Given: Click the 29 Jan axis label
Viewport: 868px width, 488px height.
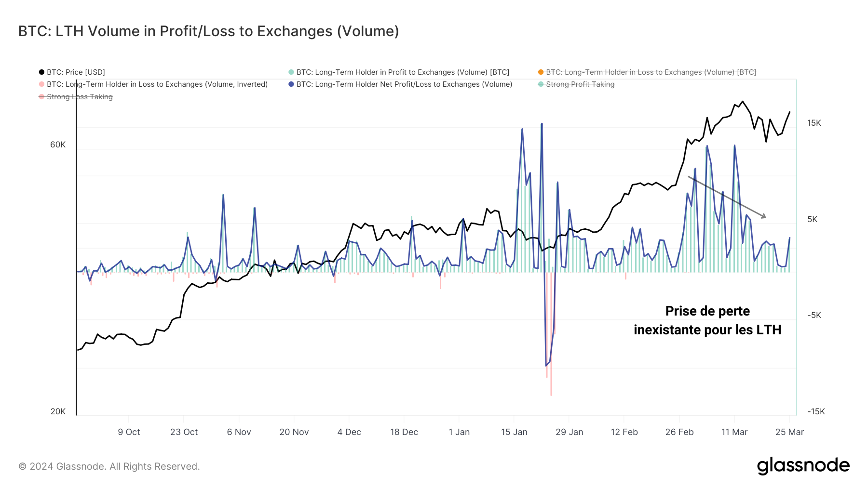Looking at the screenshot, I should click(x=569, y=432).
